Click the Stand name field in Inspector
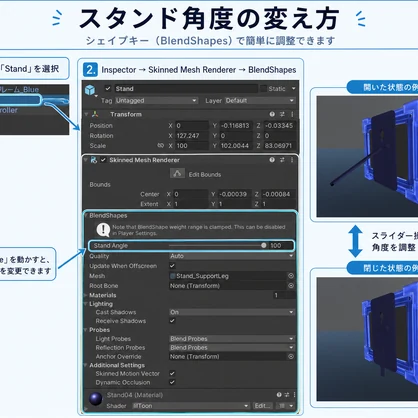 click(185, 89)
